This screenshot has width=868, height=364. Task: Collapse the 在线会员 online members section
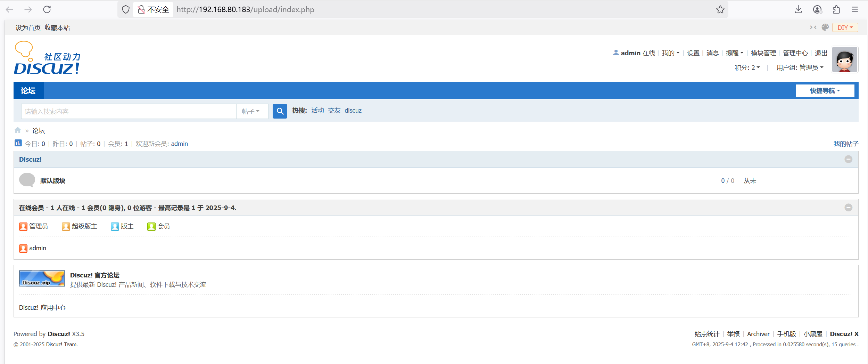(x=849, y=208)
